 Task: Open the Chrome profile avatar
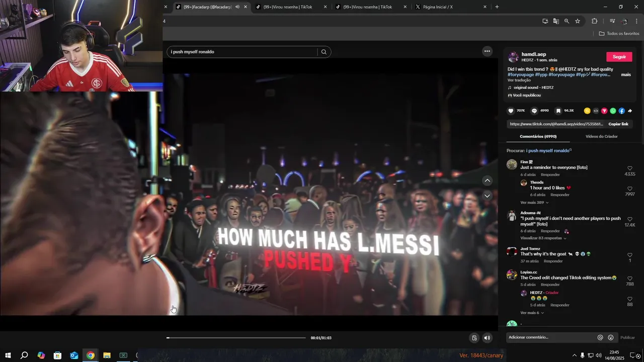click(x=624, y=21)
